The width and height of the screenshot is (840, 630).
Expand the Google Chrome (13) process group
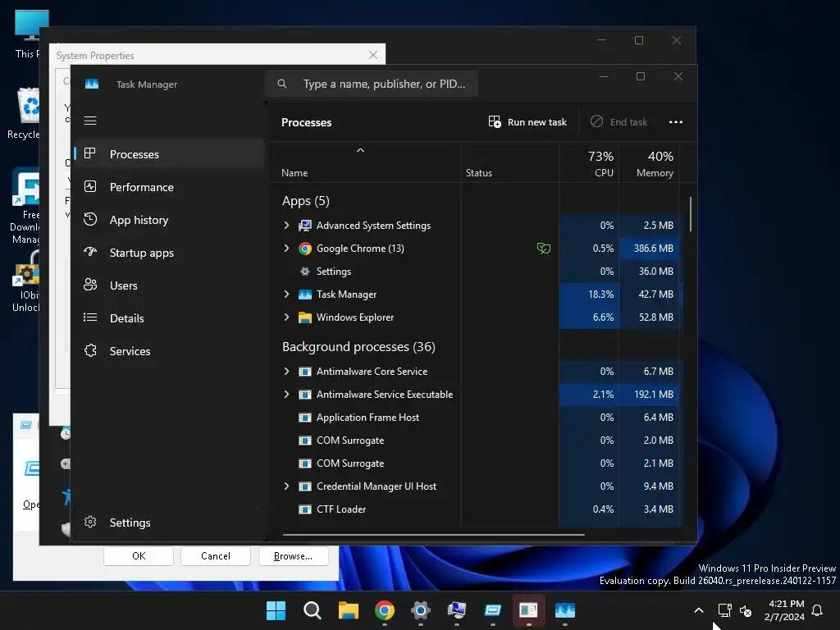tap(286, 248)
